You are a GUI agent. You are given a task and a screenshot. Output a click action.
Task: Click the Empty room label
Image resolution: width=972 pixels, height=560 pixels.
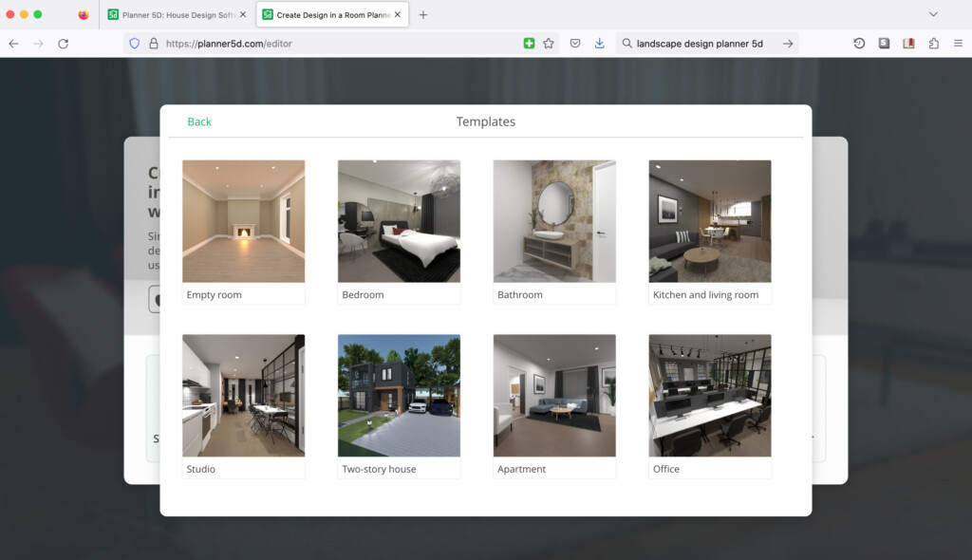pyautogui.click(x=214, y=294)
